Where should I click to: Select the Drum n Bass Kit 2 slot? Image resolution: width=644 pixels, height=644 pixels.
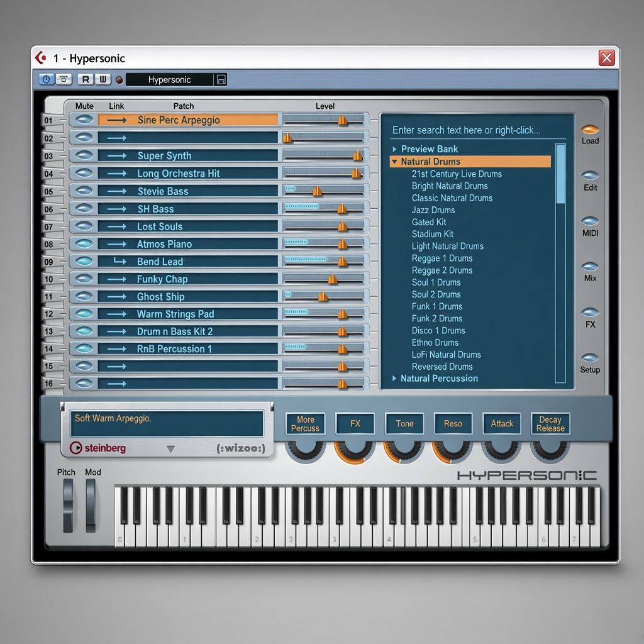coord(187,331)
